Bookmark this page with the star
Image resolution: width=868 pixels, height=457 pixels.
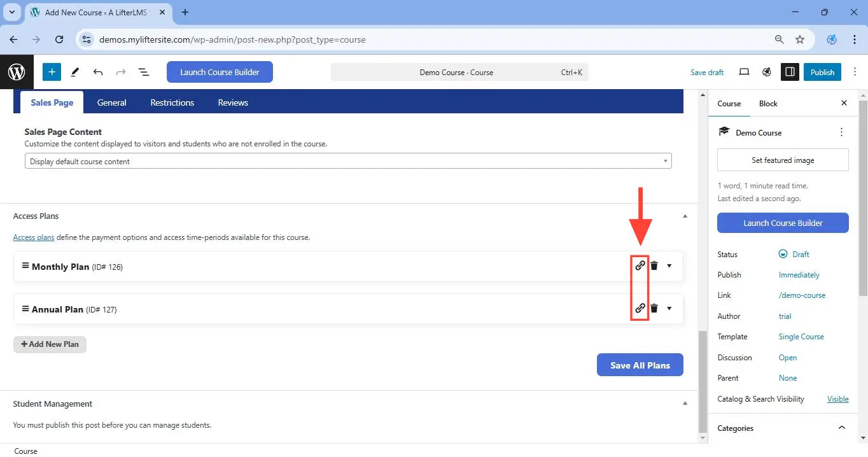(x=800, y=39)
